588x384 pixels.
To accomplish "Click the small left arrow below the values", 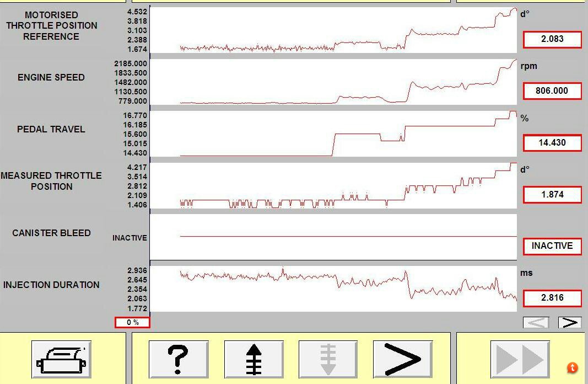I will (x=536, y=322).
